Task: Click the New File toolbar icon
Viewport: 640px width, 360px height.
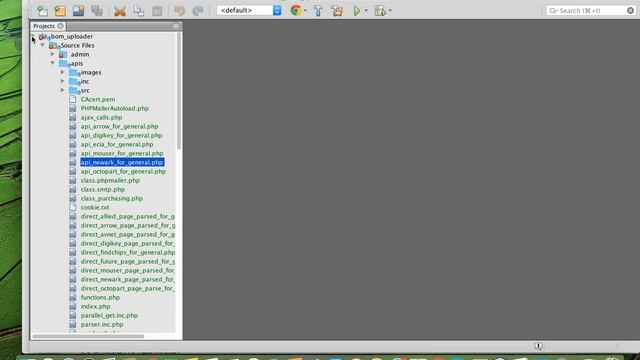Action: (x=42, y=11)
